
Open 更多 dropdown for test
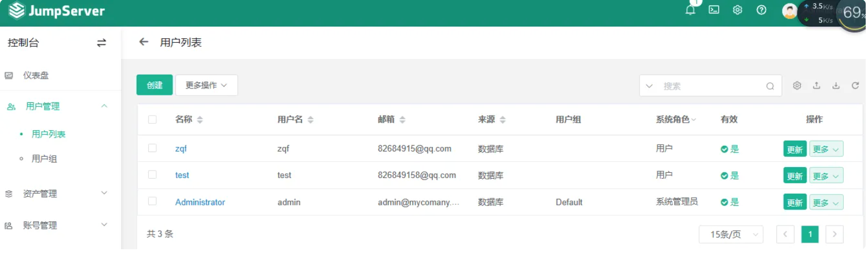[x=826, y=176]
